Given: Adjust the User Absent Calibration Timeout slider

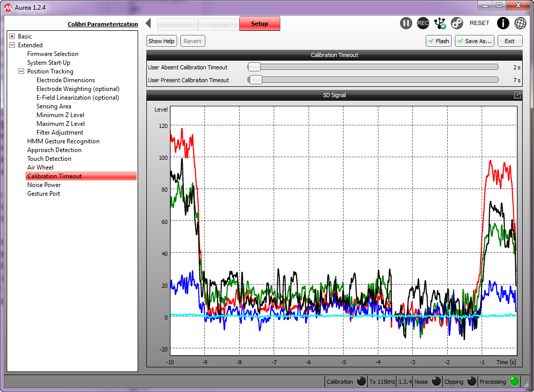Looking at the screenshot, I should tap(255, 67).
